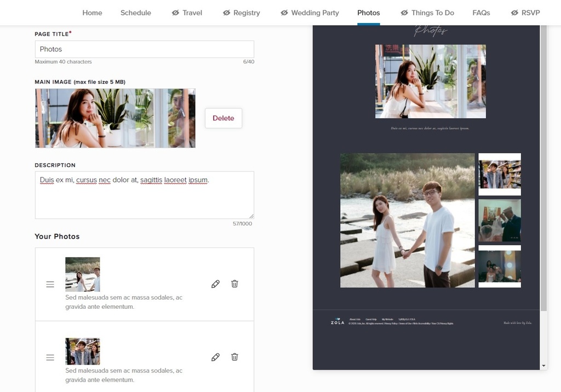
Task: Toggle hidden-eye icon next to Wedding Party
Action: coord(284,13)
